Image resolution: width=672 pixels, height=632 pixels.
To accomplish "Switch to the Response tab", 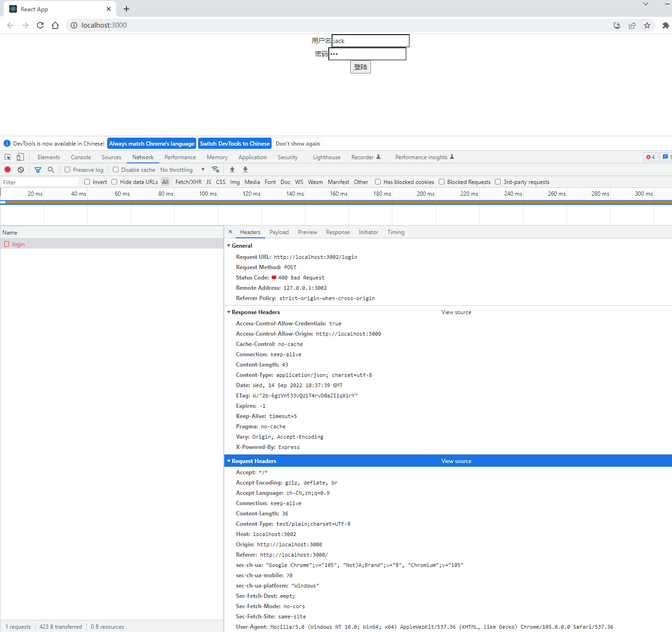I will tap(338, 232).
